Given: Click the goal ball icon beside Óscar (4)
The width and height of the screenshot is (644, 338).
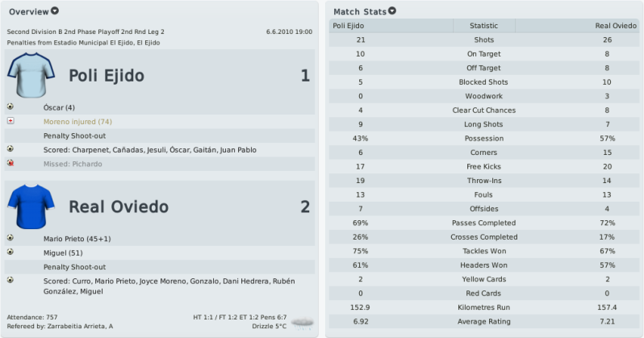Looking at the screenshot, I should coord(10,106).
